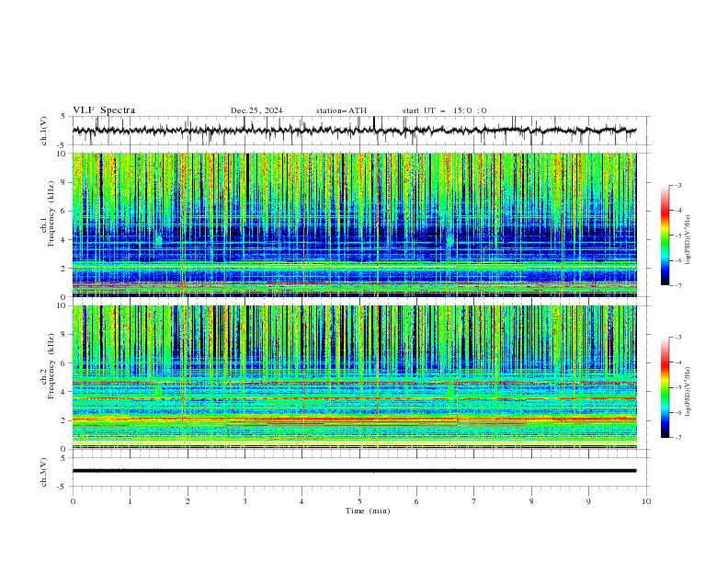
Task: Click time axis tick label "2"
Action: tap(188, 501)
